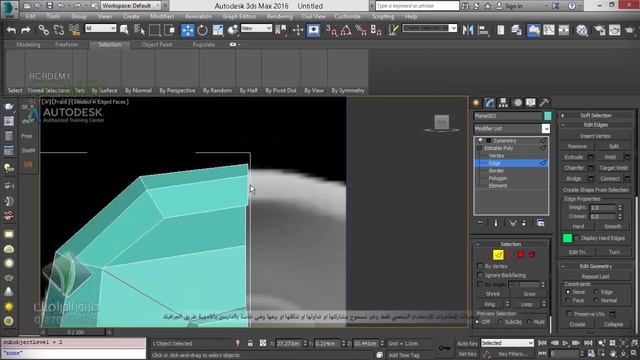Viewport: 640px width, 360px height.
Task: Open the Rendering menu
Action: 280,16
